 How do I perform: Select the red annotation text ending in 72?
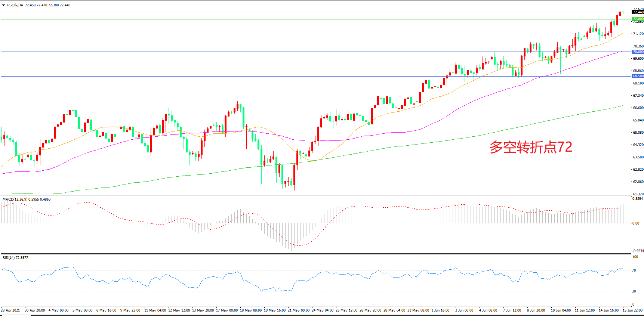click(530, 147)
